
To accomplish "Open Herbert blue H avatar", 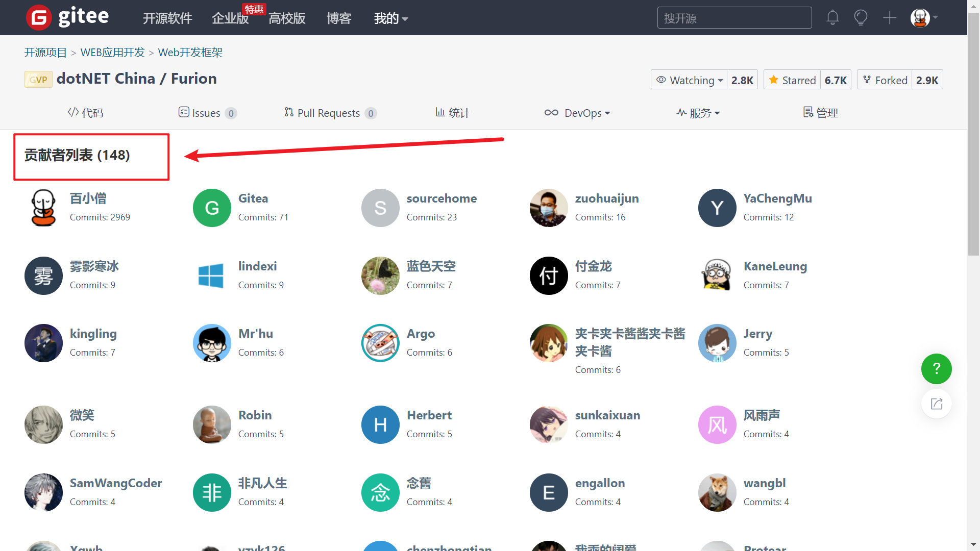I will click(x=380, y=424).
